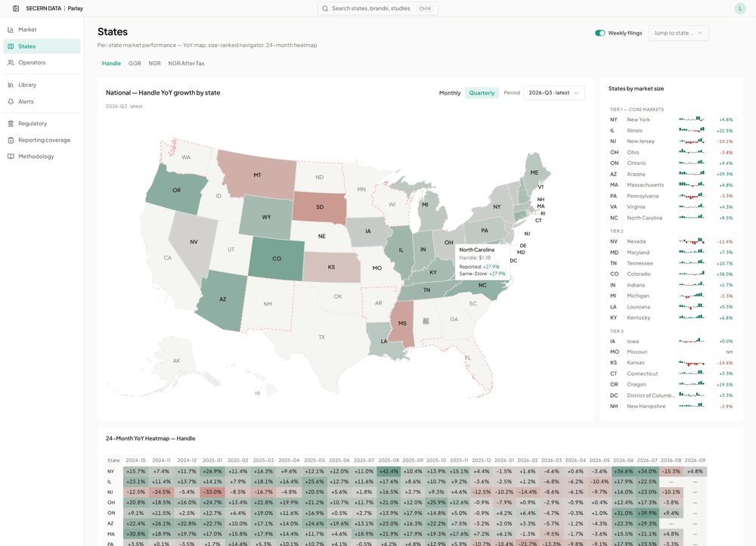This screenshot has width=756, height=546.
Task: Select New Hampshire in market size list
Action: [x=671, y=406]
